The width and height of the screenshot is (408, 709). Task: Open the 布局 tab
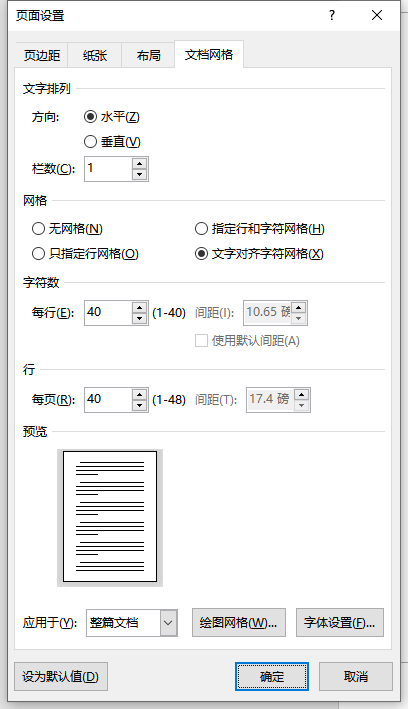pyautogui.click(x=148, y=55)
